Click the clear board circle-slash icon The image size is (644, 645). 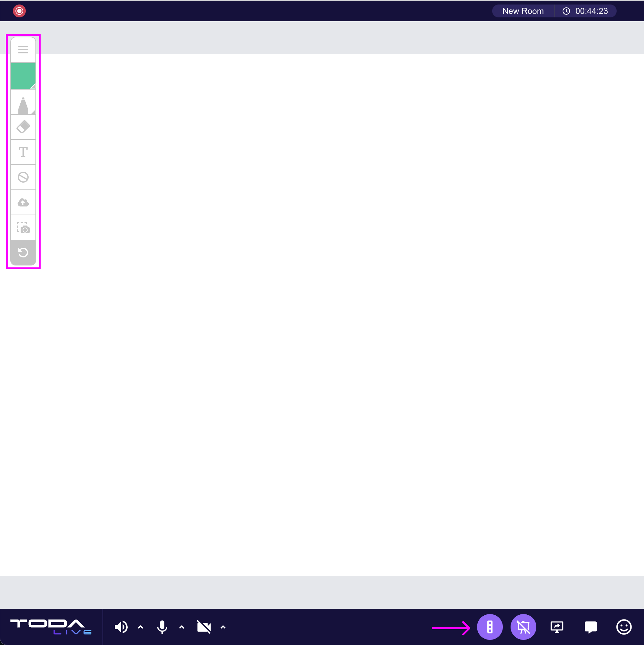pos(23,177)
